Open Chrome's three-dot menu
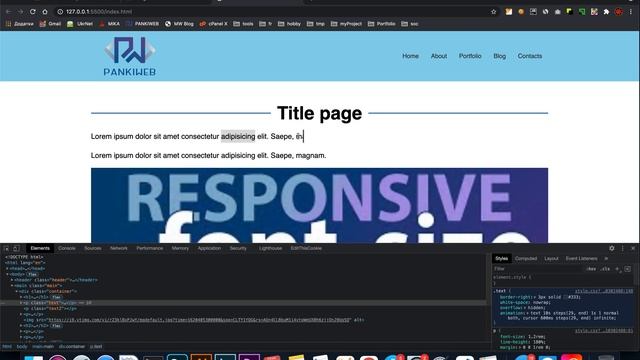Viewport: 640px width, 360px height. (631, 12)
